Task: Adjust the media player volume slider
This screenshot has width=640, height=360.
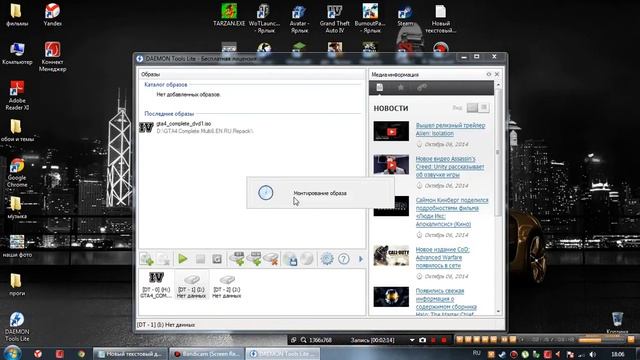Action: pyautogui.click(x=602, y=339)
